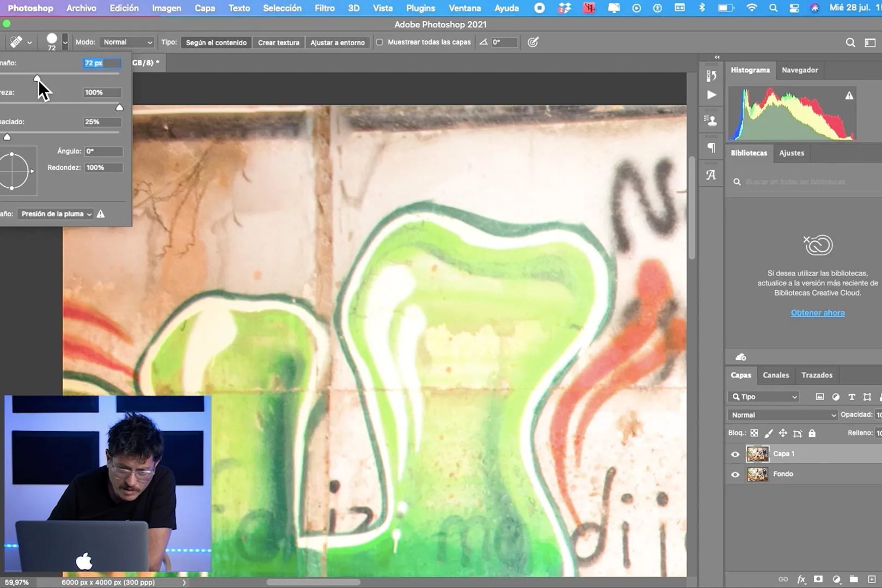This screenshot has height=588, width=882.
Task: Expand the Presión de la pluma dropdown
Action: [56, 214]
